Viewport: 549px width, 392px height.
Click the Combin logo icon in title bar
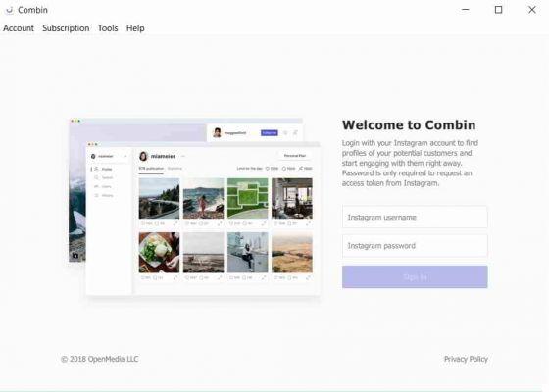point(9,10)
